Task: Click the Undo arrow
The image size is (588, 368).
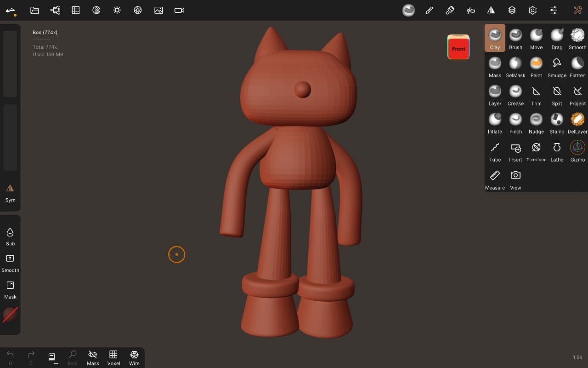Action: tap(9, 354)
